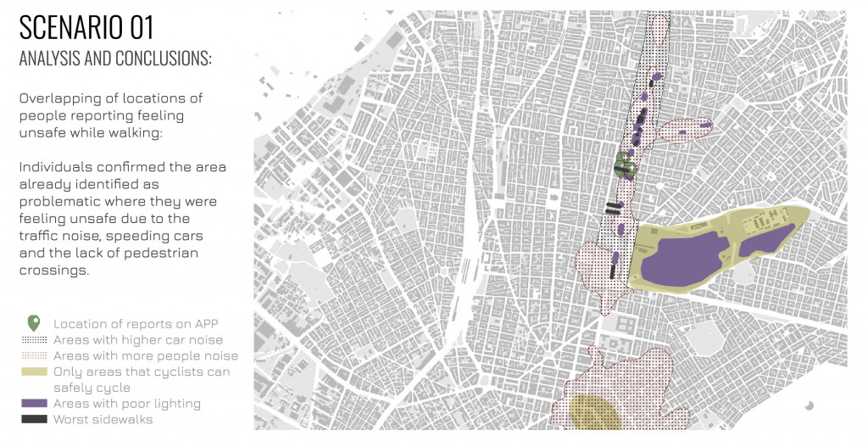This screenshot has height=447, width=868.
Task: Click the "Worst sidewalks" legend label
Action: tap(101, 419)
